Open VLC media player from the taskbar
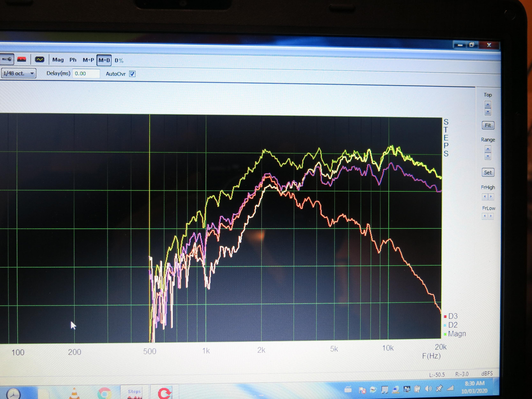 [74, 393]
